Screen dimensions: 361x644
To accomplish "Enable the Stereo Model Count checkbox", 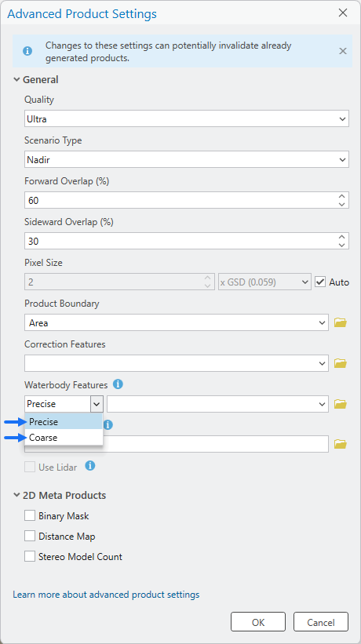I will tap(30, 556).
